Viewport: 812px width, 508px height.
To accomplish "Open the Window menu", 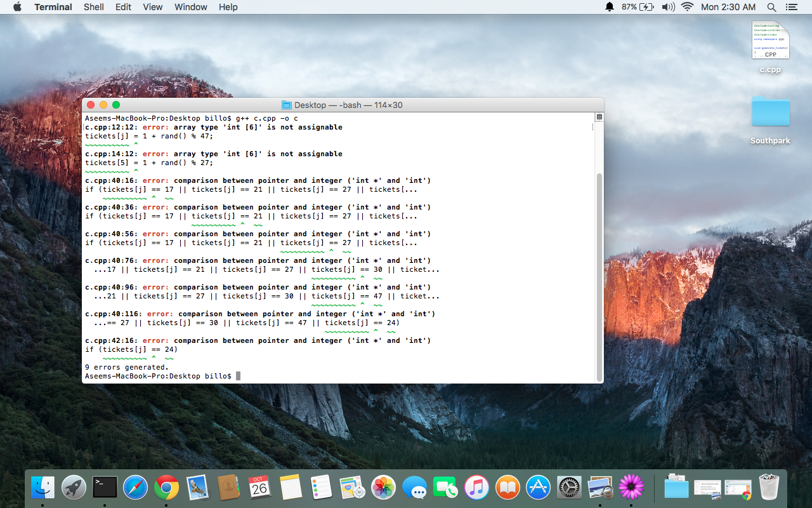I will 191,7.
